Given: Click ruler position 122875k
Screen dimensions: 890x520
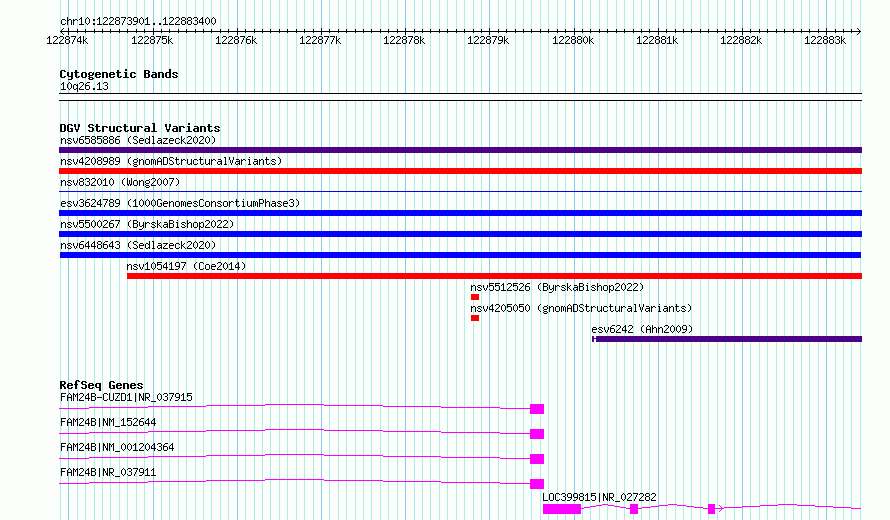Looking at the screenshot, I should click(x=152, y=40).
